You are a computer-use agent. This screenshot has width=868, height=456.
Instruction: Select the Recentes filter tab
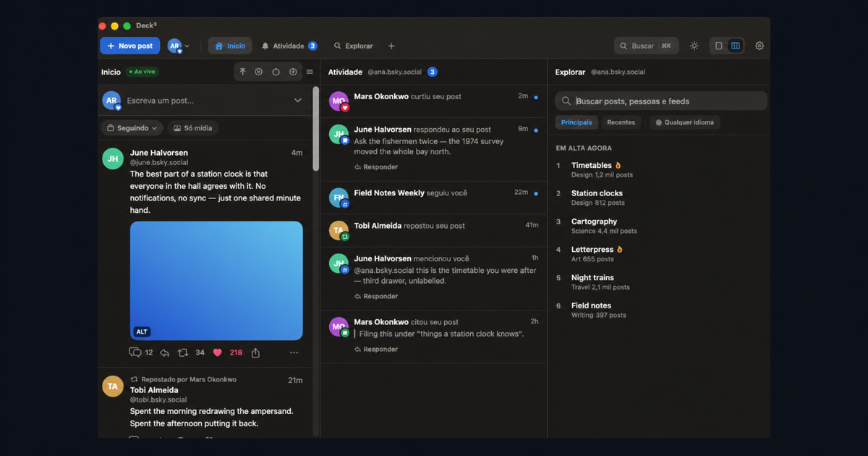621,122
